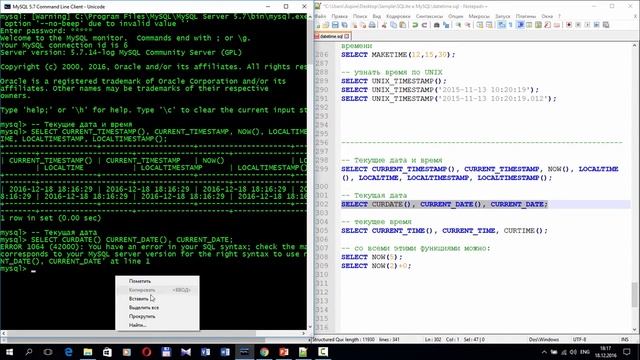Open Кодировки menu in Notepad++
640x360 pixels.
tap(398, 16)
